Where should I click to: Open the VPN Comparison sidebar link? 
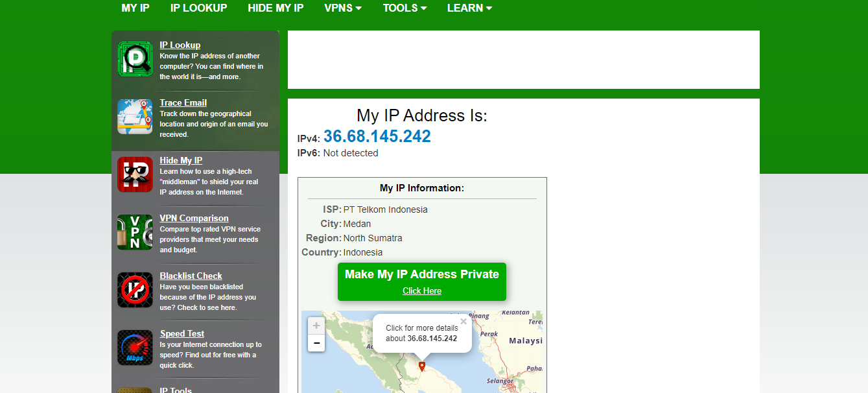pos(194,218)
